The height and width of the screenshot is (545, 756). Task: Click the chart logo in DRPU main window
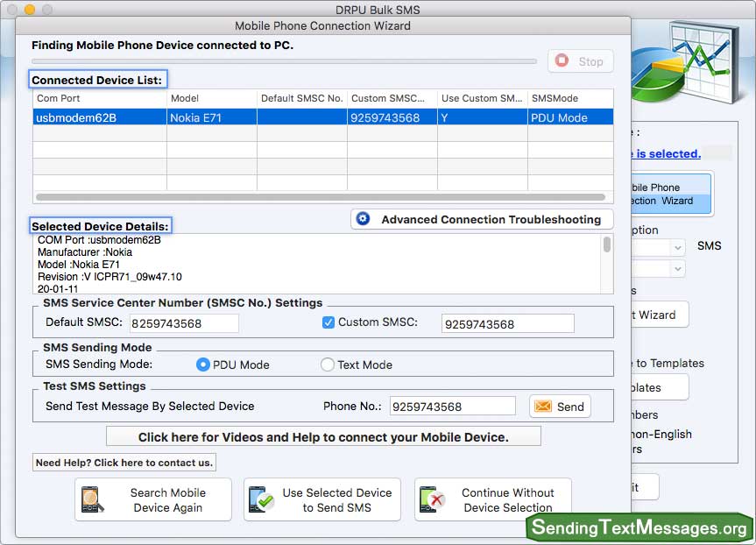click(687, 63)
